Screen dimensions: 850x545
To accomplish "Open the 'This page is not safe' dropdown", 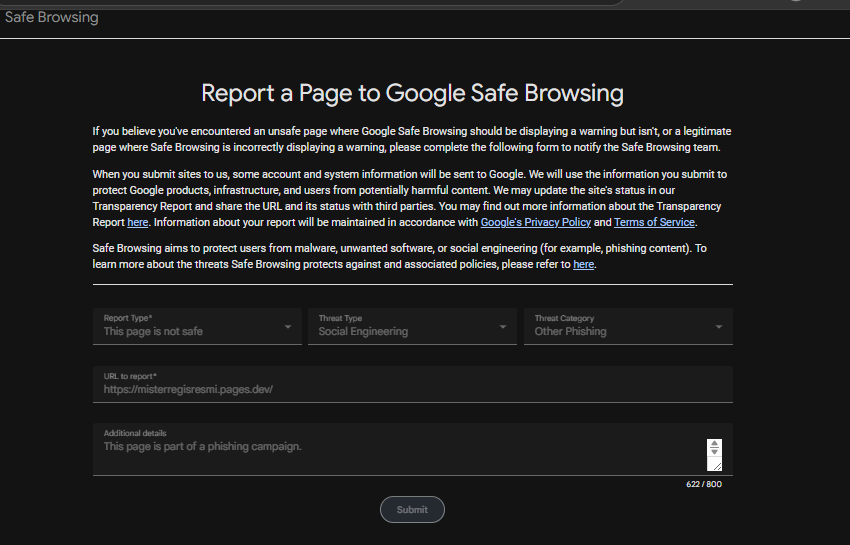I will click(197, 326).
